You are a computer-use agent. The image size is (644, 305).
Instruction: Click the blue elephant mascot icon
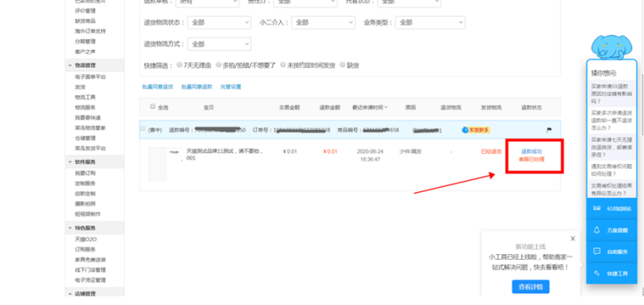(x=611, y=47)
